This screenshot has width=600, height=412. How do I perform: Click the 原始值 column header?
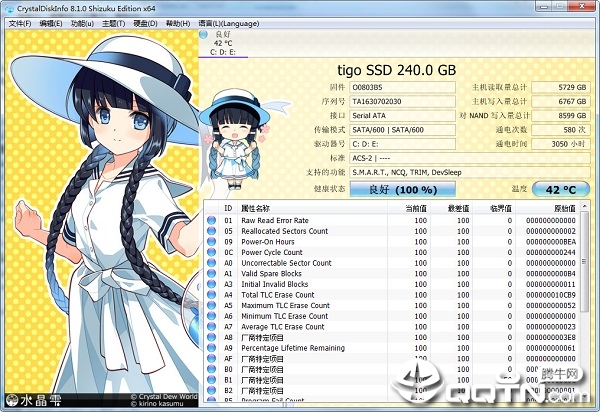tap(547, 208)
